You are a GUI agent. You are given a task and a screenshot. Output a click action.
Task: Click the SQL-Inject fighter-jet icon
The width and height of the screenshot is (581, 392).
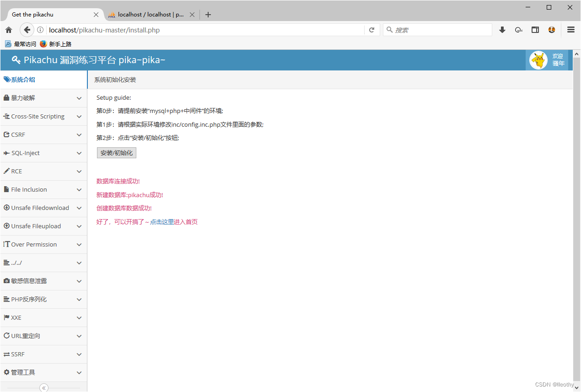coord(6,153)
